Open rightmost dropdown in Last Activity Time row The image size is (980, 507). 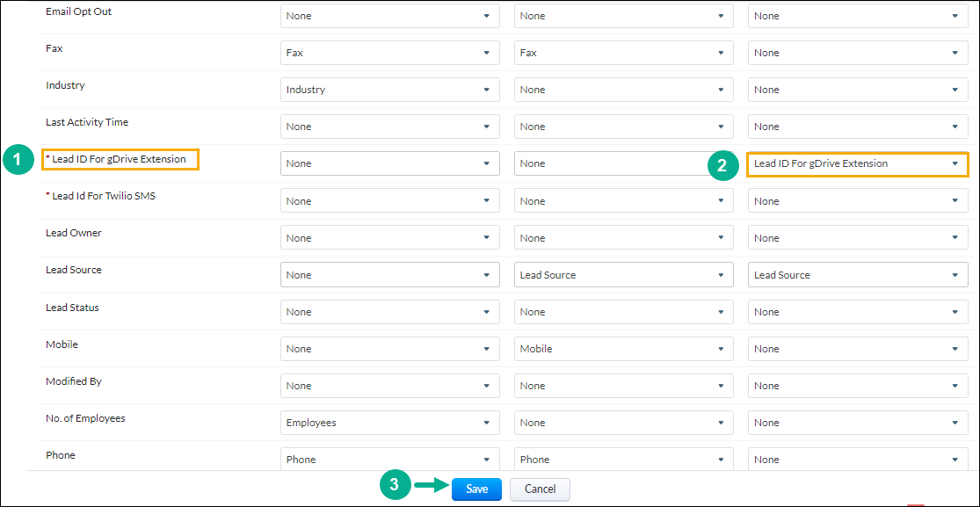click(858, 127)
